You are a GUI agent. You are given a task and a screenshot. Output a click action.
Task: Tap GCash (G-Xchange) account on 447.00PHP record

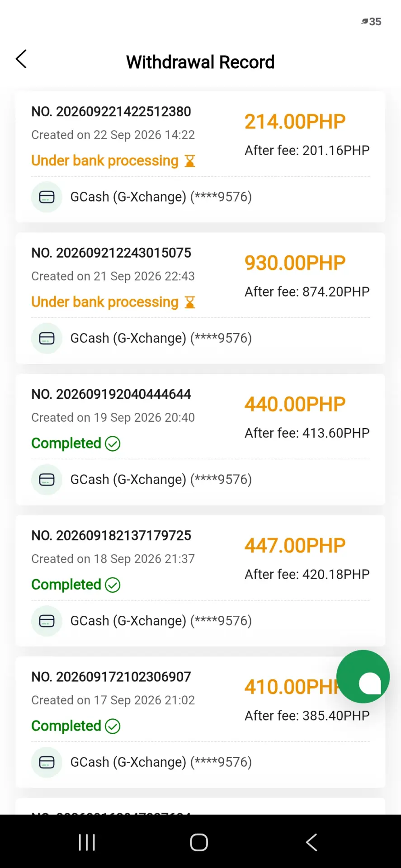point(161,621)
